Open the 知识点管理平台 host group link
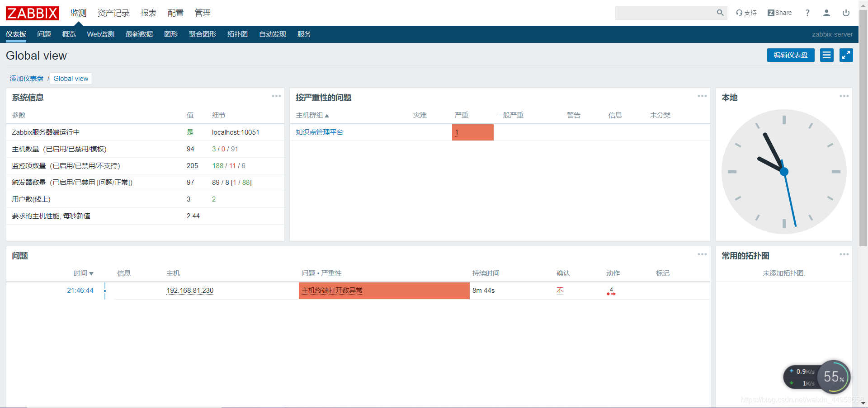This screenshot has height=408, width=868. click(319, 132)
